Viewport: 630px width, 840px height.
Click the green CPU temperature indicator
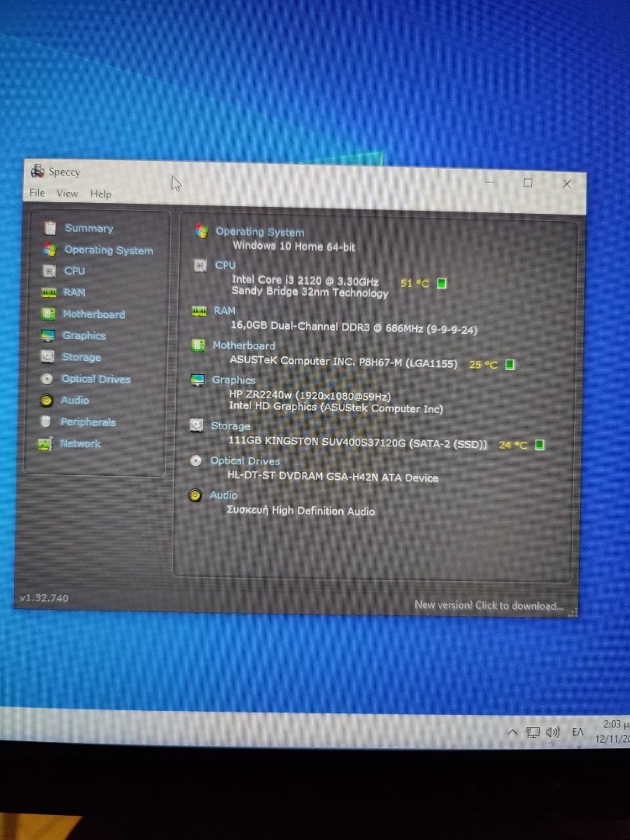[x=442, y=283]
